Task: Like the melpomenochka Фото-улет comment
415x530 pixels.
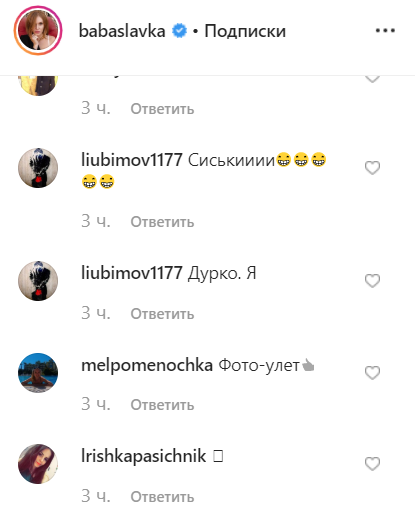Action: click(x=372, y=373)
